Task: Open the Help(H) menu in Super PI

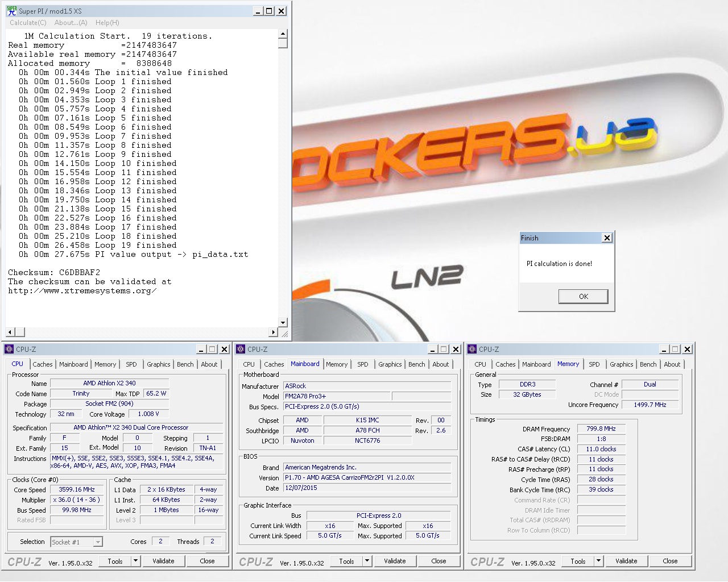Action: tap(107, 23)
